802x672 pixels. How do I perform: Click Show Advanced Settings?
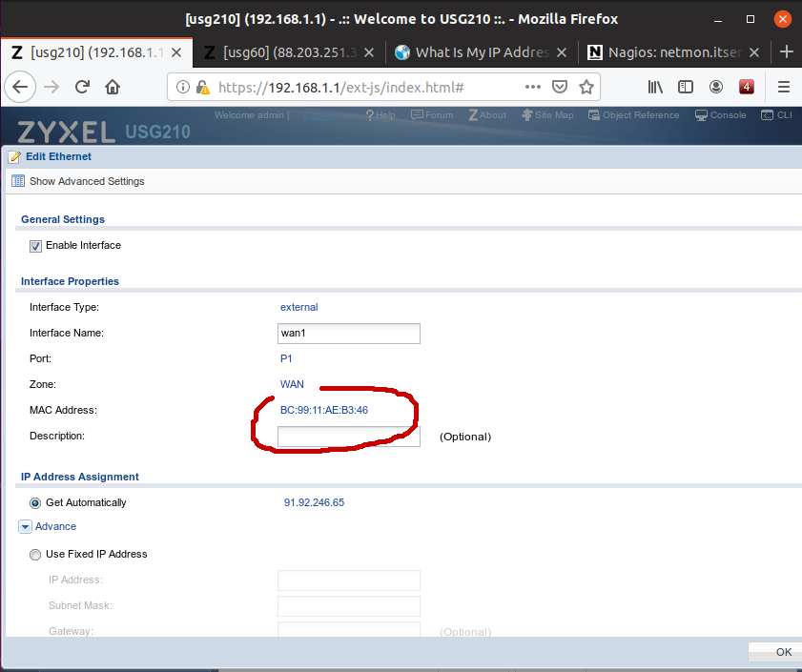(78, 181)
